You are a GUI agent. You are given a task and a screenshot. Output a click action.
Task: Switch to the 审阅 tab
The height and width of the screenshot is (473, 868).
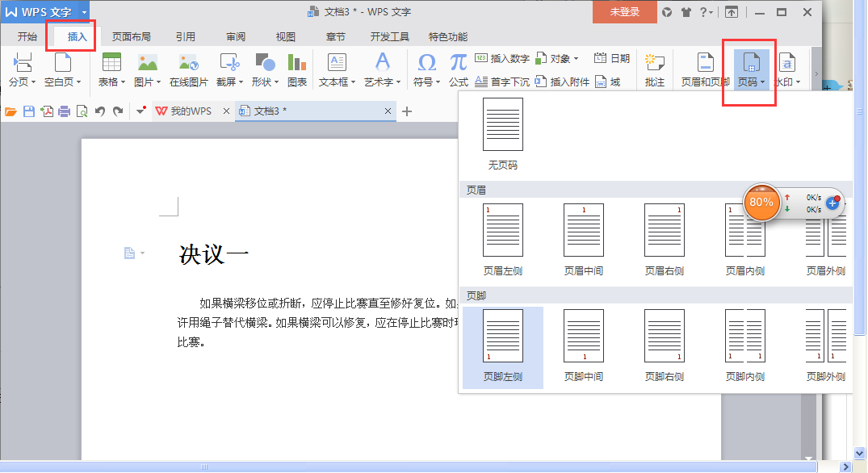(236, 36)
